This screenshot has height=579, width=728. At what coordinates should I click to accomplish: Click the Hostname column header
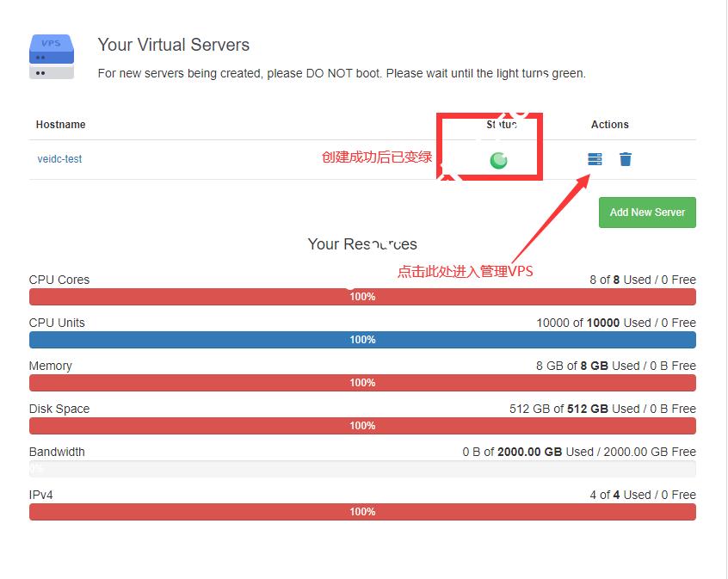pos(61,125)
